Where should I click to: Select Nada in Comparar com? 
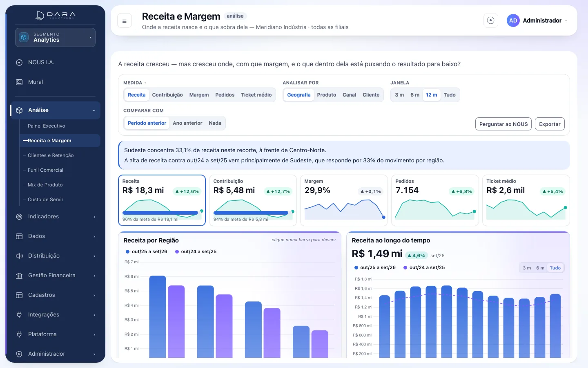click(215, 123)
